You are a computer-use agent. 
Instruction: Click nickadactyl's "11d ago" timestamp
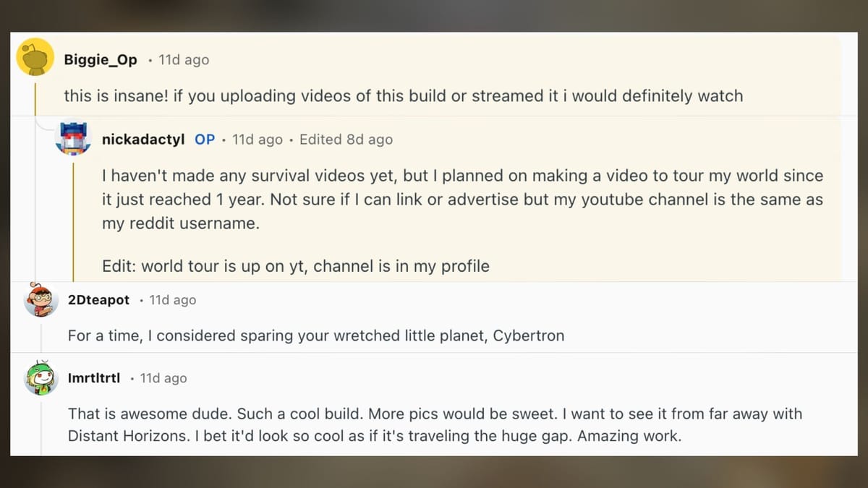tap(258, 140)
